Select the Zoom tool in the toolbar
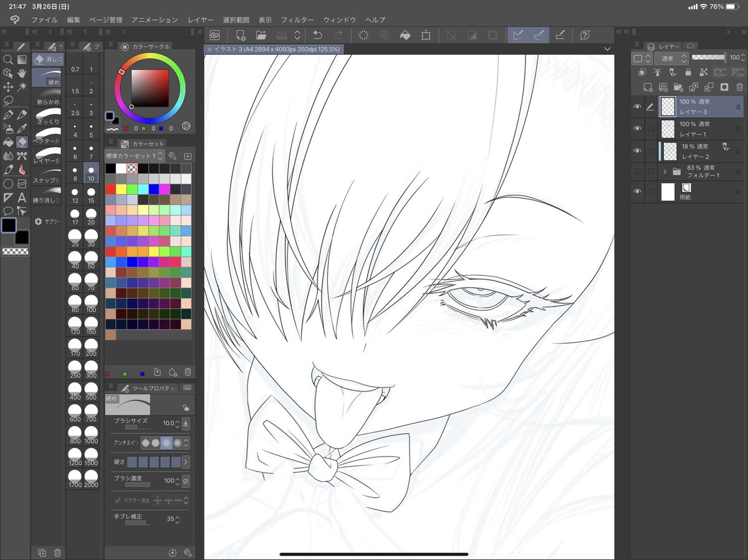 [x=8, y=60]
